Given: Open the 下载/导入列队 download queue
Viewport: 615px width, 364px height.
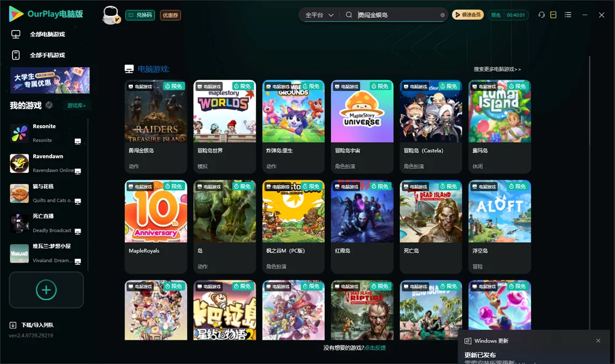Looking at the screenshot, I should coord(31,325).
